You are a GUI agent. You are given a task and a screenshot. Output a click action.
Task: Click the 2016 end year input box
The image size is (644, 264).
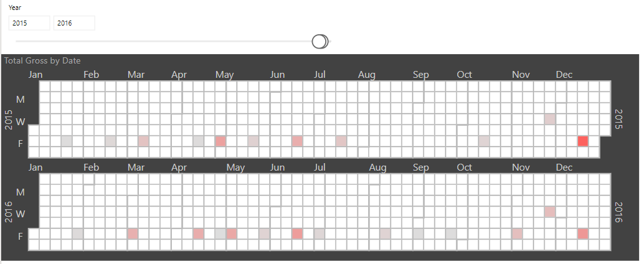[x=74, y=23]
